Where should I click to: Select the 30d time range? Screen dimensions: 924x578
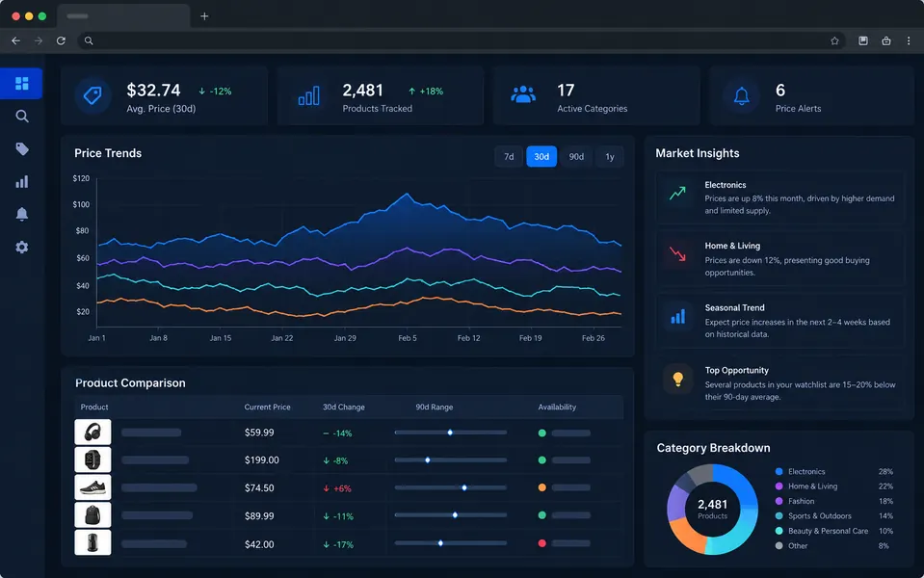coord(541,157)
